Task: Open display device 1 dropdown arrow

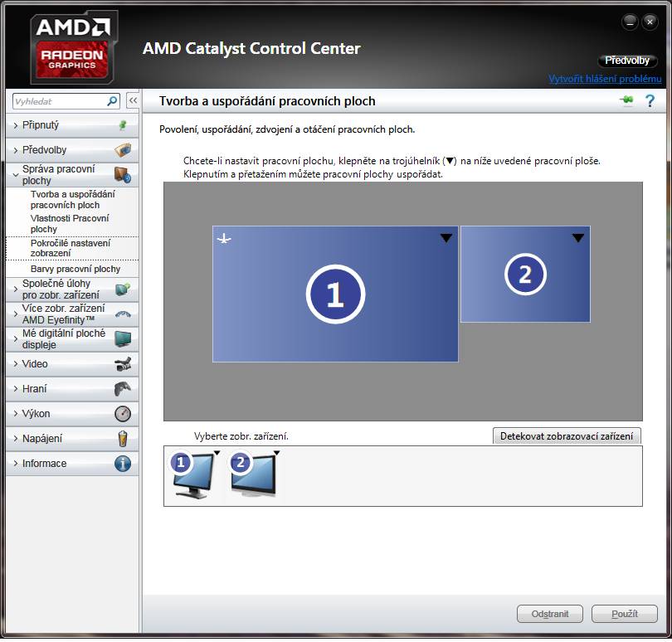Action: click(217, 453)
